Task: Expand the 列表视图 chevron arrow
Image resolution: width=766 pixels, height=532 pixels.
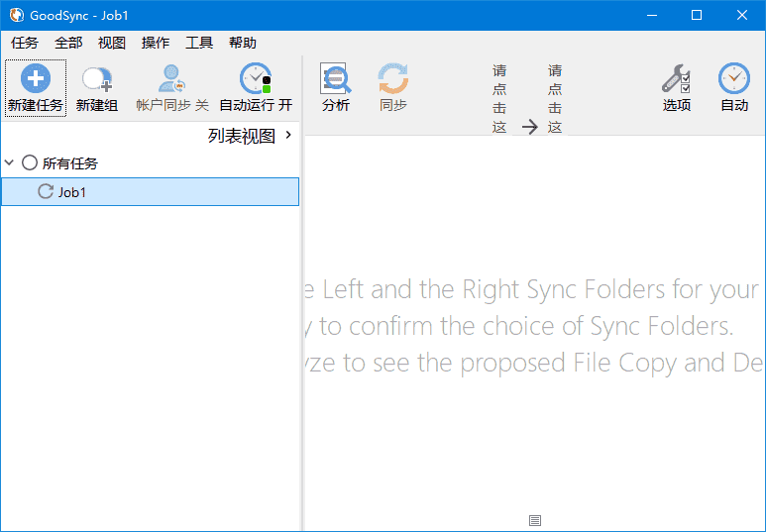Action: 288,136
